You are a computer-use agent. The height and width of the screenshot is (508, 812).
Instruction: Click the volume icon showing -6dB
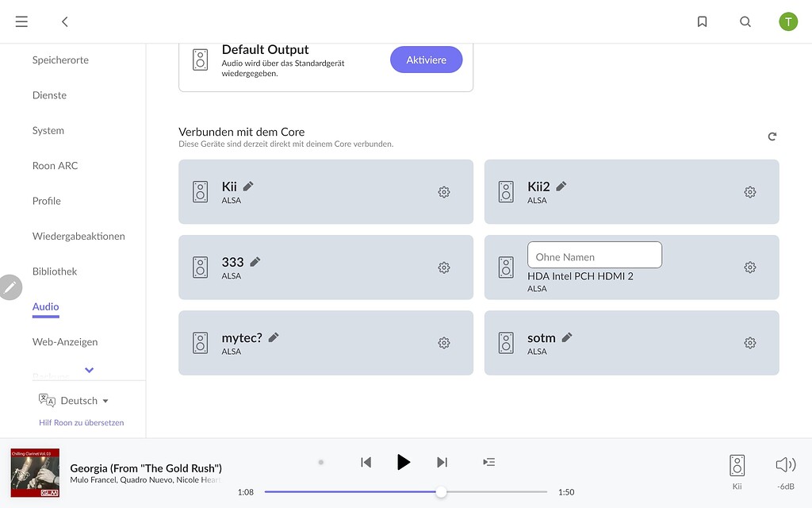tap(784, 464)
